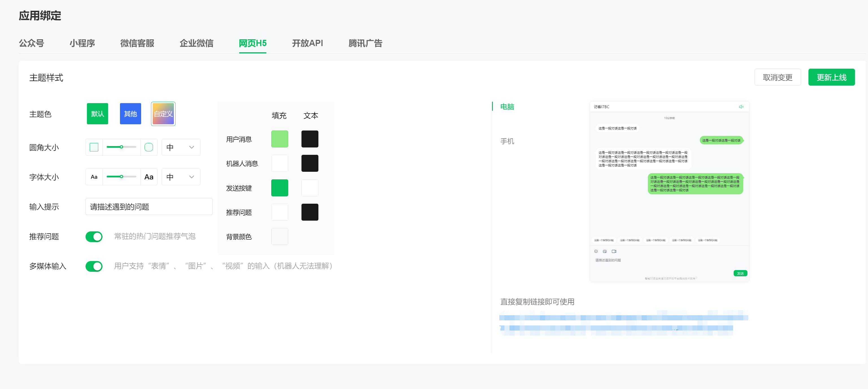Click the speaker icon in chat preview header
868x389 pixels.
(741, 107)
